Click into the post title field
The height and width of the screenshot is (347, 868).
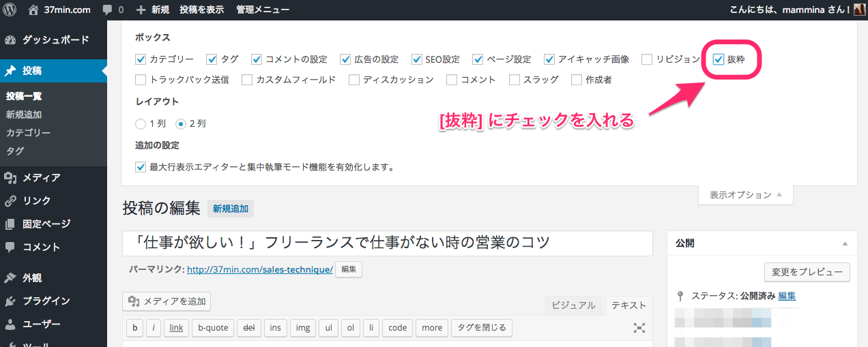tap(388, 242)
